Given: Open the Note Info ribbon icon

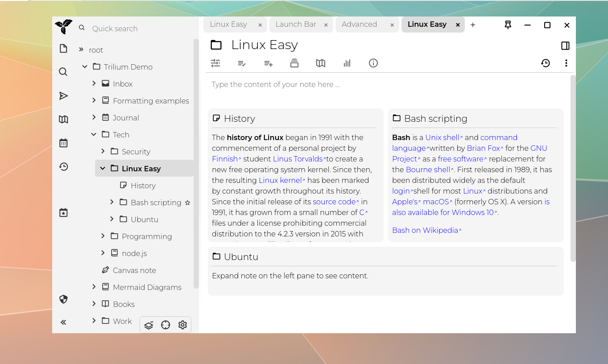Looking at the screenshot, I should pyautogui.click(x=373, y=63).
